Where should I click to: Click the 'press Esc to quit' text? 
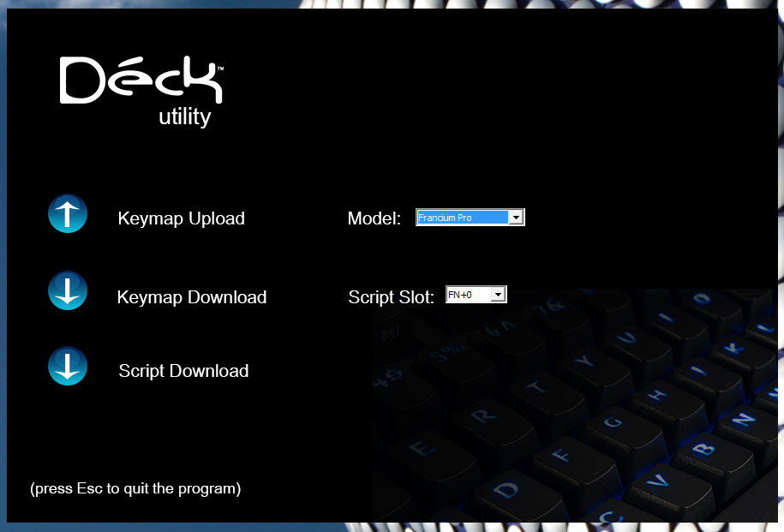135,488
